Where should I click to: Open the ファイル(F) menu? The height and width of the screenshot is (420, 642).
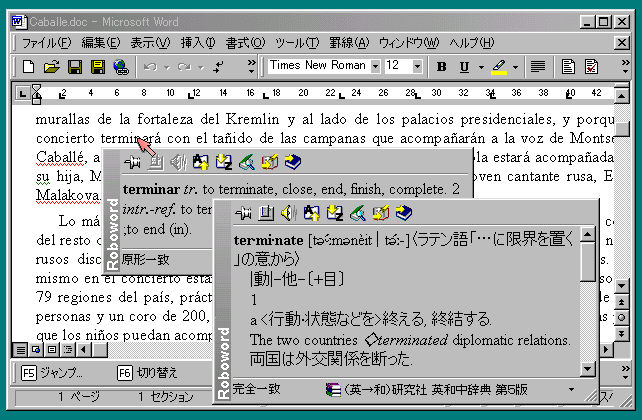pyautogui.click(x=46, y=43)
